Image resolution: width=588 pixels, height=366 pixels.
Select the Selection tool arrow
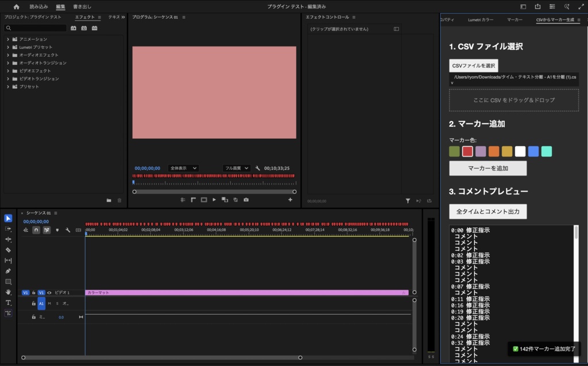(8, 218)
